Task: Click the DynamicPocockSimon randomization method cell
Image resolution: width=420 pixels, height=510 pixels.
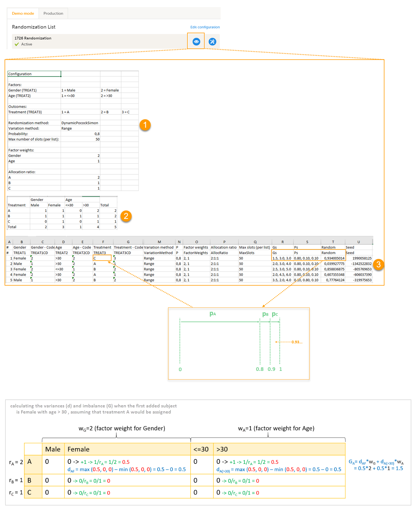Action: (x=80, y=123)
